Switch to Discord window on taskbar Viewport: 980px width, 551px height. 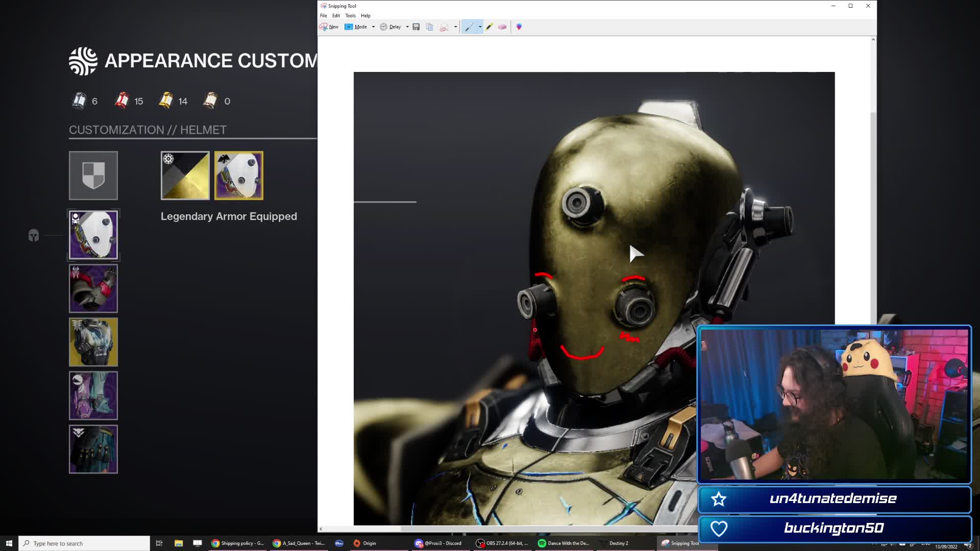coord(442,543)
